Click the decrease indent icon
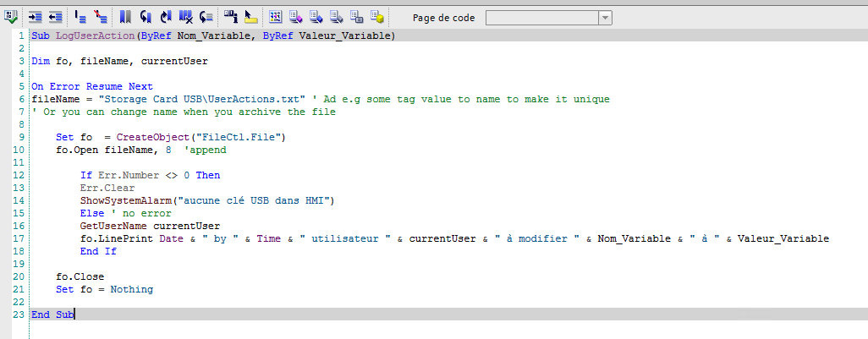The width and height of the screenshot is (868, 339). [x=55, y=16]
